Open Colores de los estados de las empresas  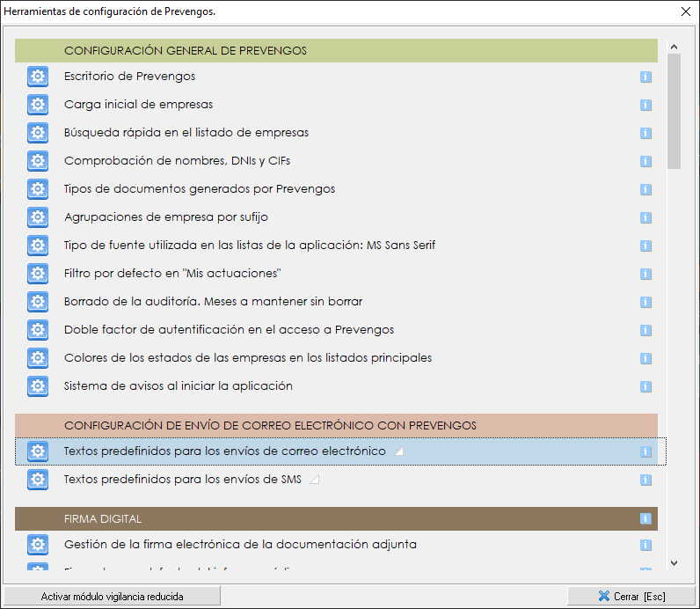pyautogui.click(x=247, y=358)
